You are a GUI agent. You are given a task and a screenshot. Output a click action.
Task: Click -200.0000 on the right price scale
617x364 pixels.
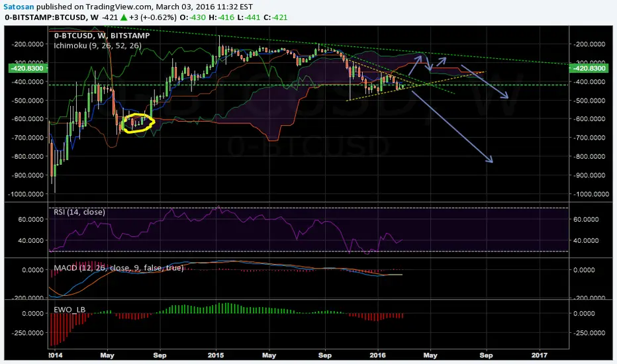589,44
